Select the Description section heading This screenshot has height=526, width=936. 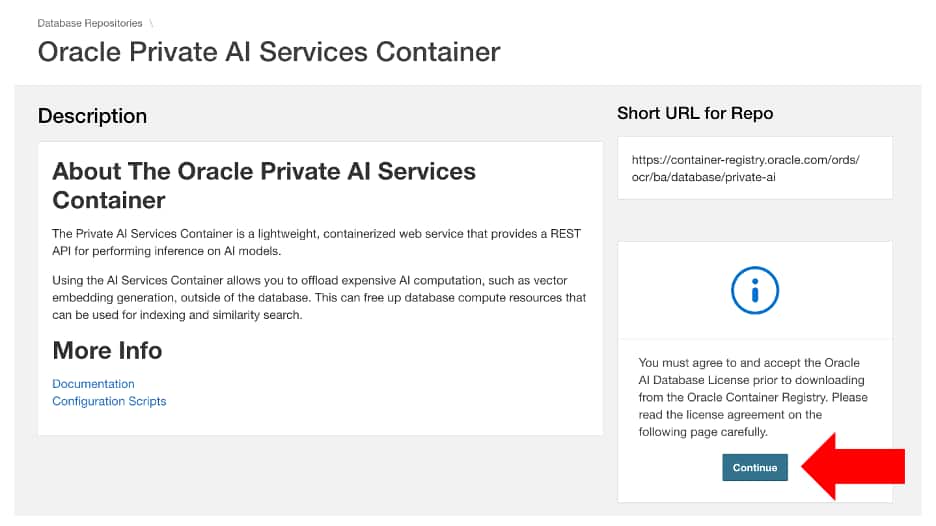point(92,116)
